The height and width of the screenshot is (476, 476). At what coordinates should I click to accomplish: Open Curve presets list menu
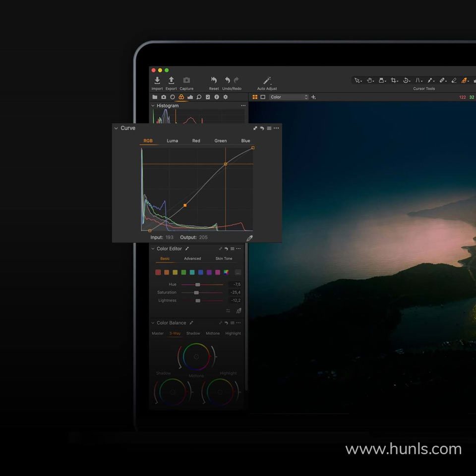(269, 128)
